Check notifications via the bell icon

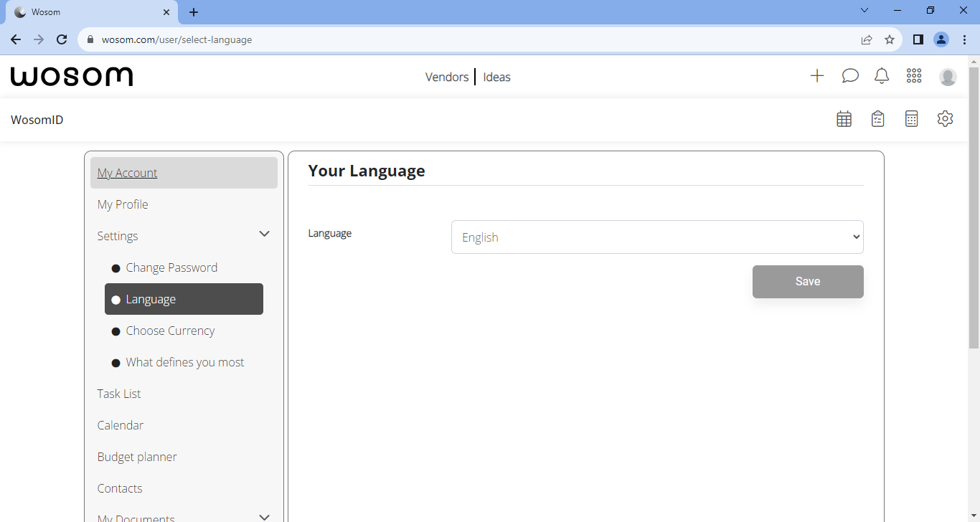coord(882,76)
